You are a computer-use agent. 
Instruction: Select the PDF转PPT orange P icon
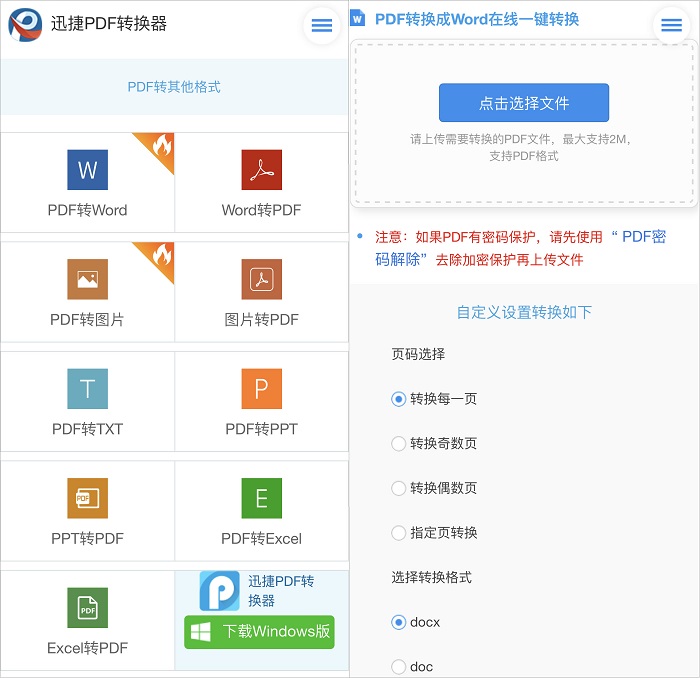(262, 388)
